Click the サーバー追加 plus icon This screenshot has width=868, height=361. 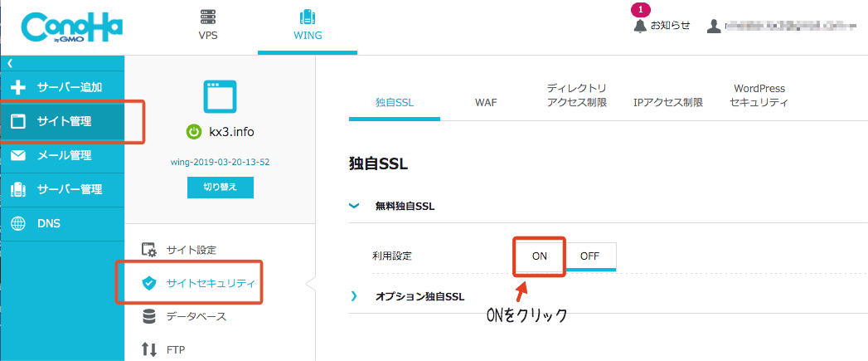coord(19,88)
